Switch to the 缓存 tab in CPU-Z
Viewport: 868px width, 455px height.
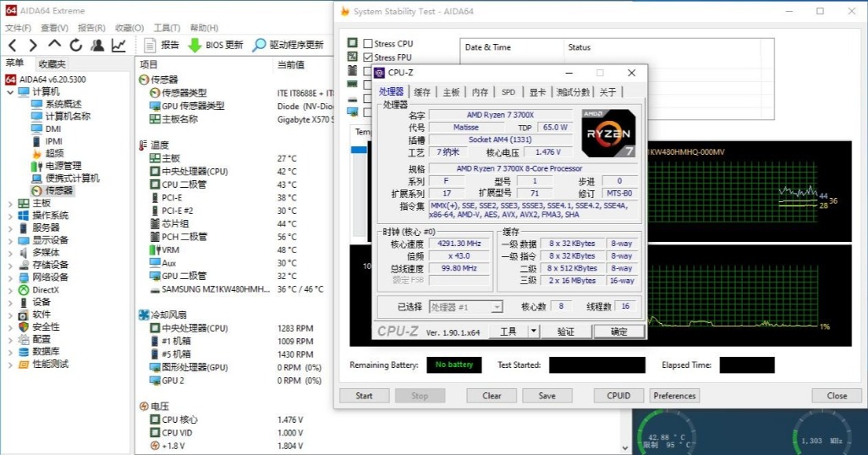(x=422, y=92)
